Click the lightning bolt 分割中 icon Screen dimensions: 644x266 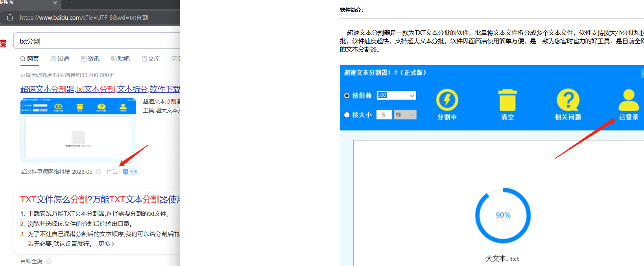(x=447, y=100)
